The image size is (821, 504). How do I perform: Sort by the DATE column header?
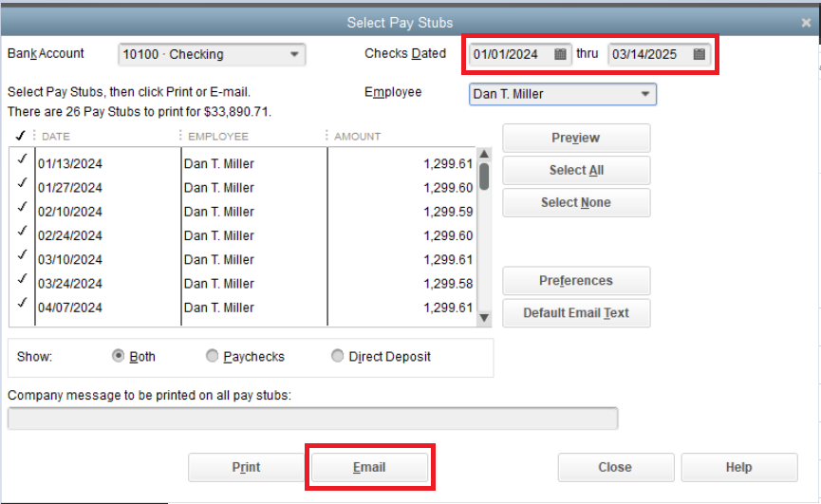[56, 137]
